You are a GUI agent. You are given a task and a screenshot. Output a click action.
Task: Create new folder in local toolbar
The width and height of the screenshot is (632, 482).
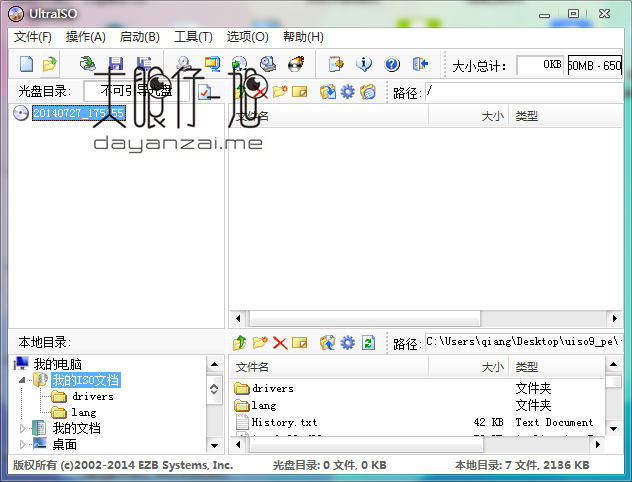pos(260,343)
